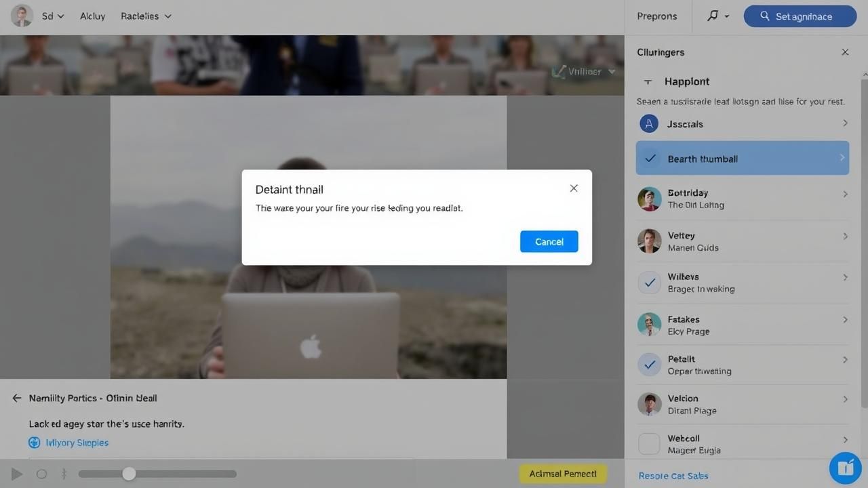
Task: Open the Sd dropdown menu
Action: [x=53, y=16]
